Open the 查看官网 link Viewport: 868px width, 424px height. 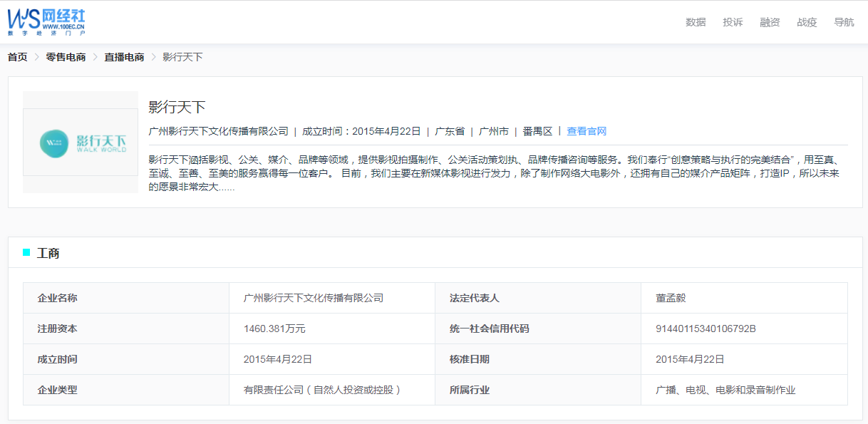[x=587, y=131]
